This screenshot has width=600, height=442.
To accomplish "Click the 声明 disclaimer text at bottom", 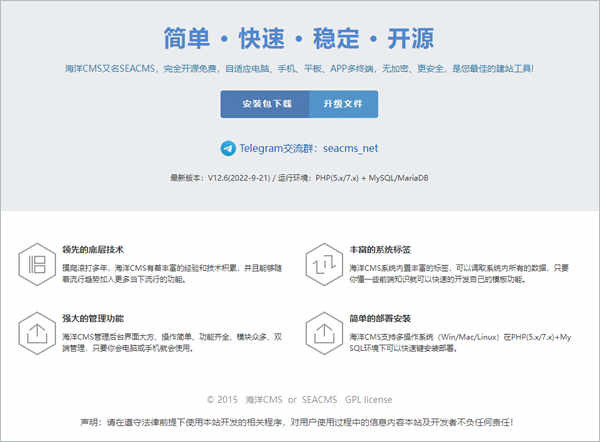I will click(296, 422).
